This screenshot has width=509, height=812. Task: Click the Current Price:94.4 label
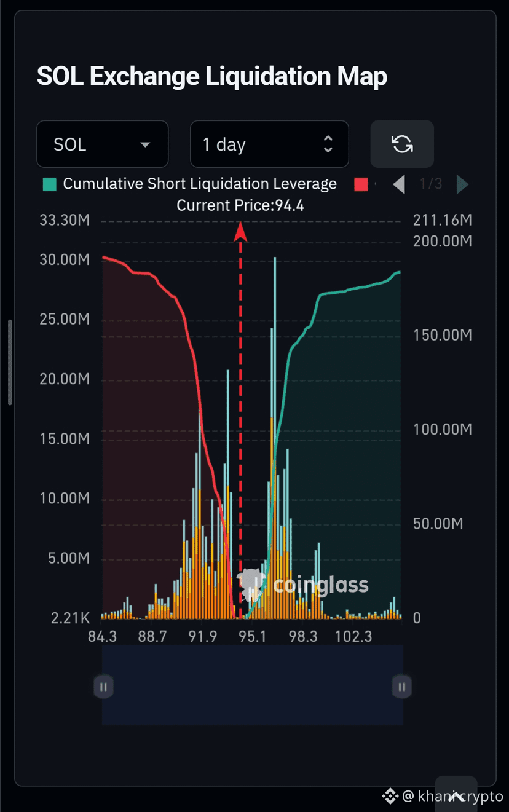click(x=240, y=205)
